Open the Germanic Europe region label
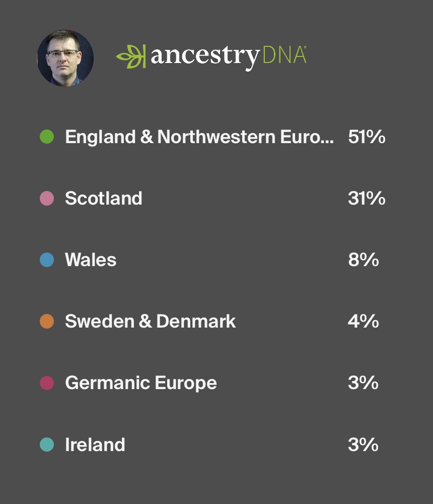This screenshot has height=504, width=433. tap(141, 383)
